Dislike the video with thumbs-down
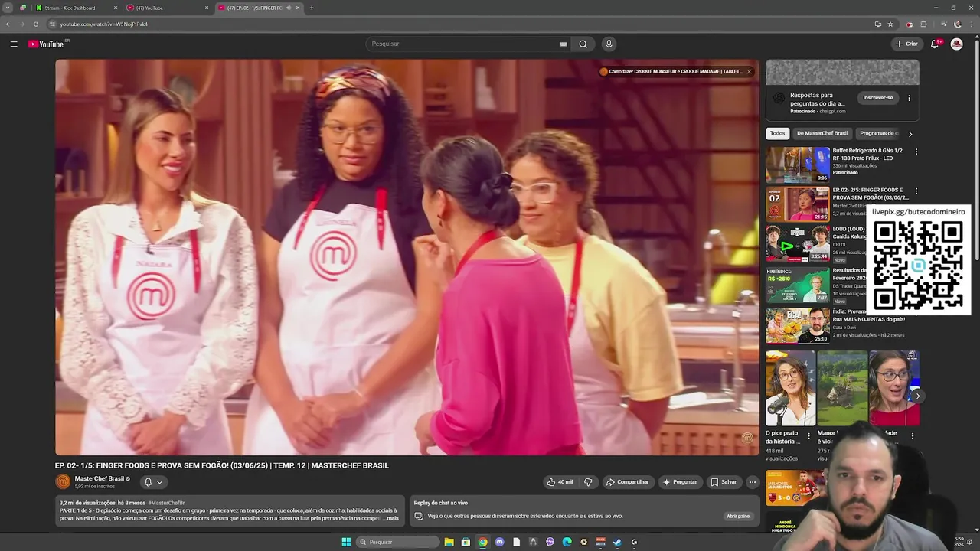The height and width of the screenshot is (551, 980). (588, 482)
